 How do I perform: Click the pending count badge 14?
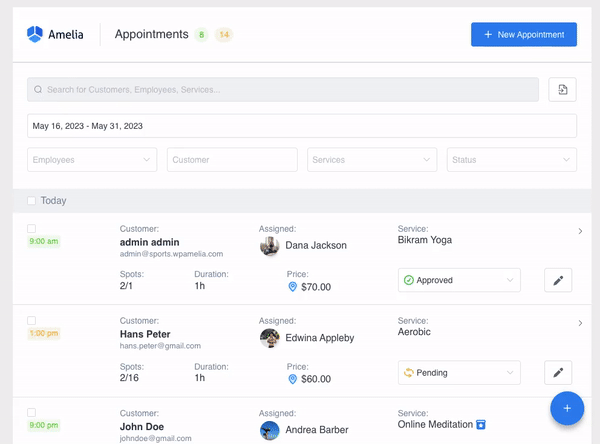pyautogui.click(x=224, y=35)
